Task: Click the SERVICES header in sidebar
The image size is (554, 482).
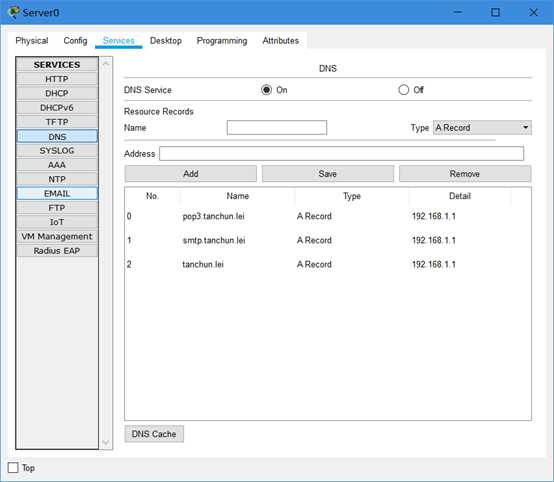Action: (x=57, y=64)
